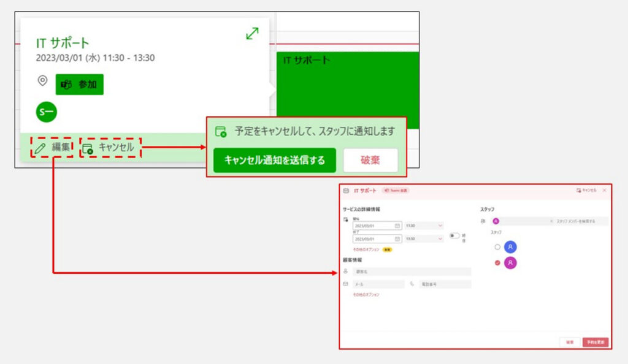Click the メール input field
Viewport: 628px width, 364px height.
coord(378,284)
